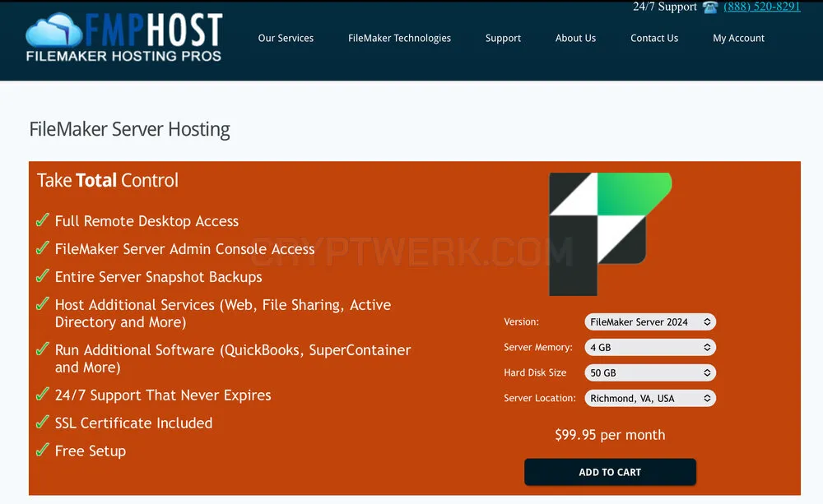The width and height of the screenshot is (823, 504).
Task: Click the checkmark beside Host Additional Services
Action: click(x=43, y=303)
